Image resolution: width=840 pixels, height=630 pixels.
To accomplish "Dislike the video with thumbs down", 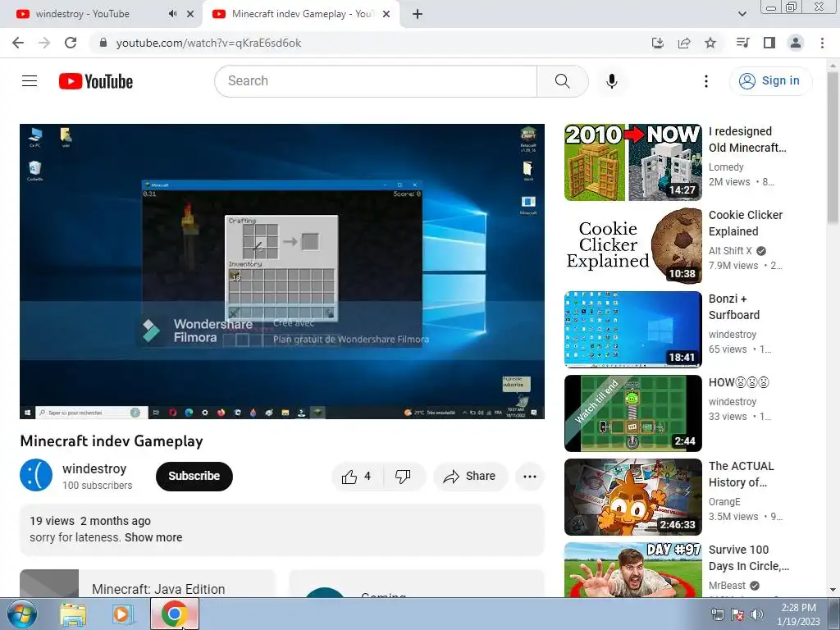I will [403, 477].
